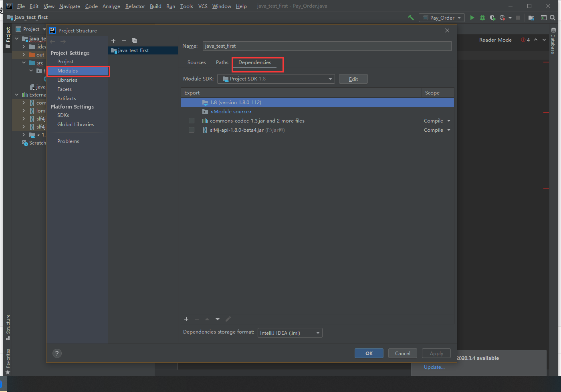The image size is (561, 392).
Task: Click the Back arrow in Project Structure
Action: click(52, 42)
